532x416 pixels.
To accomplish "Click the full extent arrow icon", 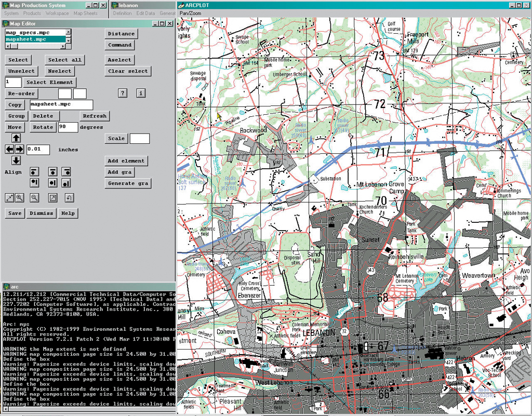I will pos(52,197).
